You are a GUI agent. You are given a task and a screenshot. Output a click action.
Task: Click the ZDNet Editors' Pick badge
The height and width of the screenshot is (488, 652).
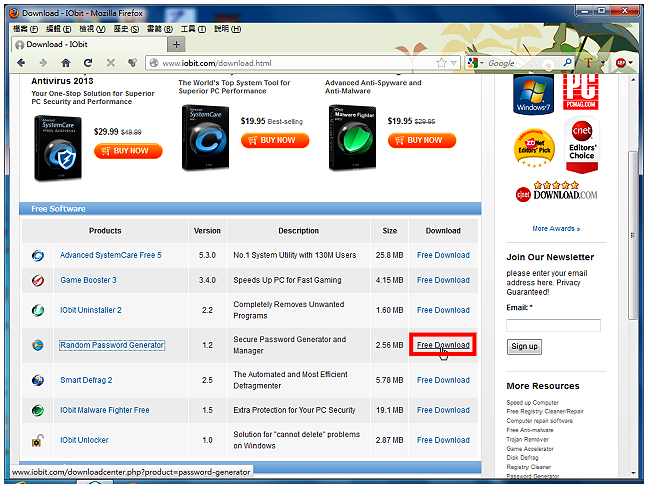pyautogui.click(x=534, y=147)
